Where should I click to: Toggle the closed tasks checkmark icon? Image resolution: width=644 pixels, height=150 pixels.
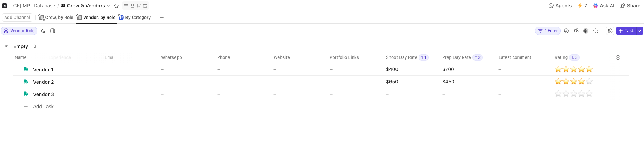pyautogui.click(x=566, y=31)
